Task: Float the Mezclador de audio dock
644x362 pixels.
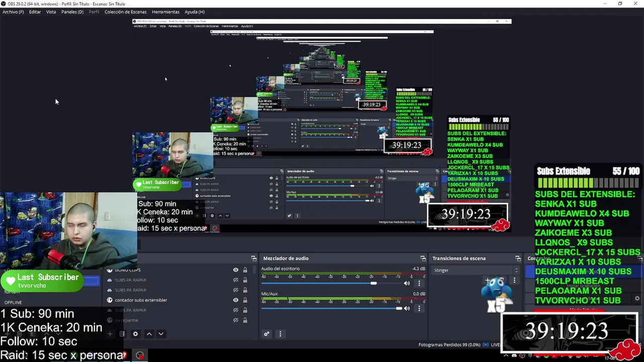Action: tap(423, 258)
